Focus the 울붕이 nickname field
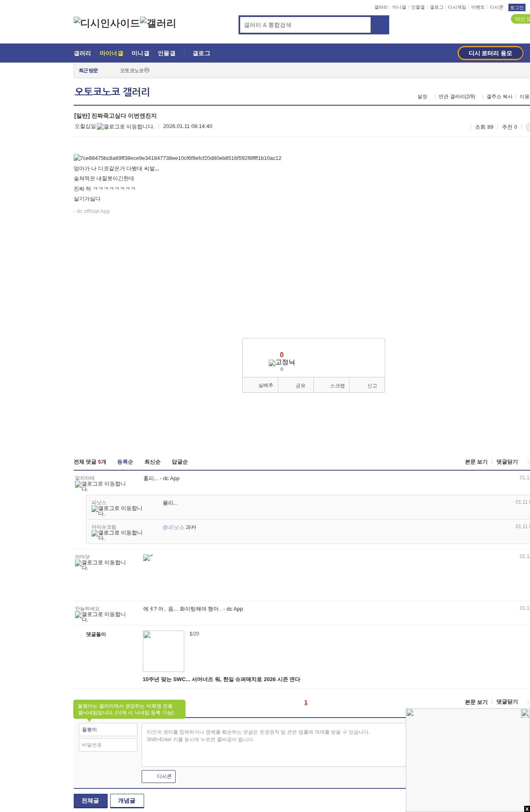The height and width of the screenshot is (812, 530). tap(108, 730)
